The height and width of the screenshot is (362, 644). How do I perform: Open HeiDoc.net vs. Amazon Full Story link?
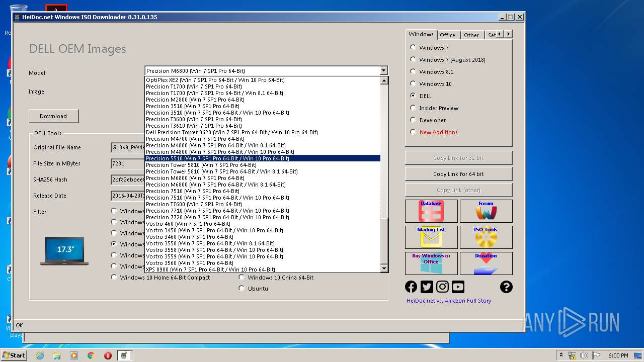(x=449, y=301)
